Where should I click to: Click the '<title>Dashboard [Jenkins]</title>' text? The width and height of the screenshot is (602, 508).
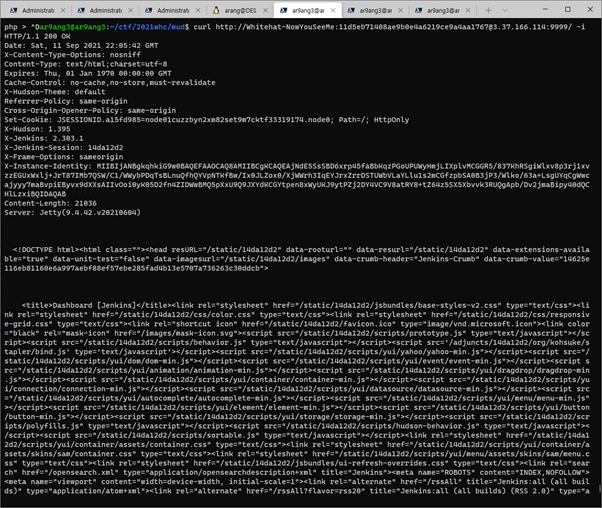tap(97, 305)
